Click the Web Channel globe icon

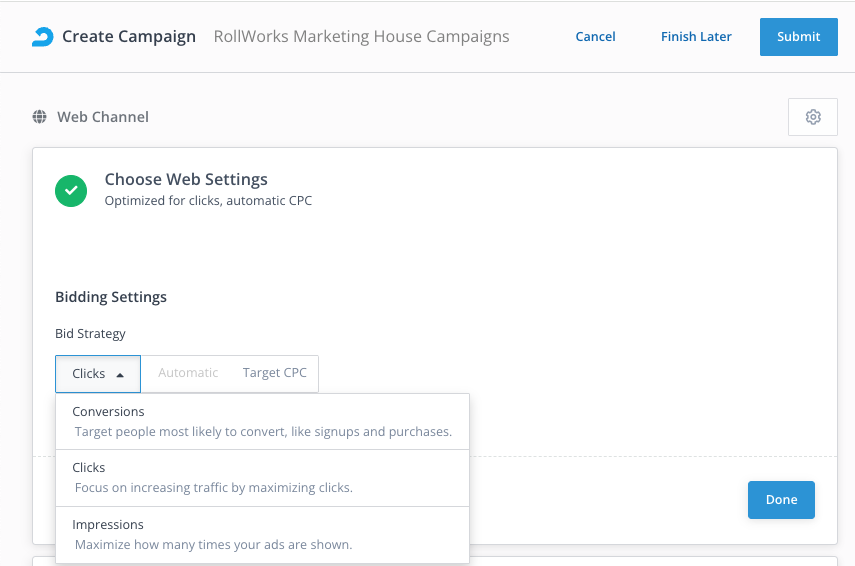click(40, 117)
